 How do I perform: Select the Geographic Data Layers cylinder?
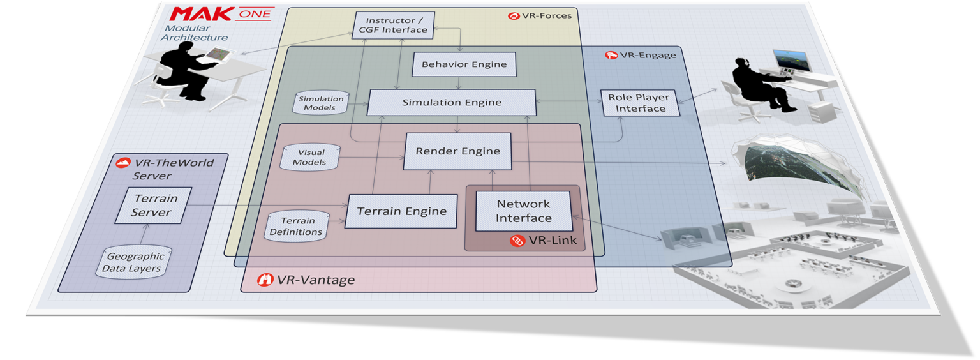(x=133, y=262)
